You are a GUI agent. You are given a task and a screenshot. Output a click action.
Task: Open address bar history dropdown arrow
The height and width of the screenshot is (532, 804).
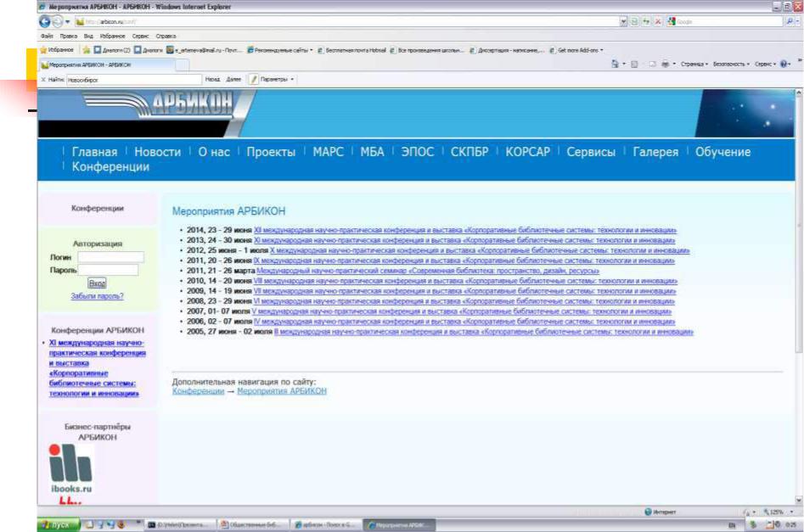pyautogui.click(x=623, y=21)
